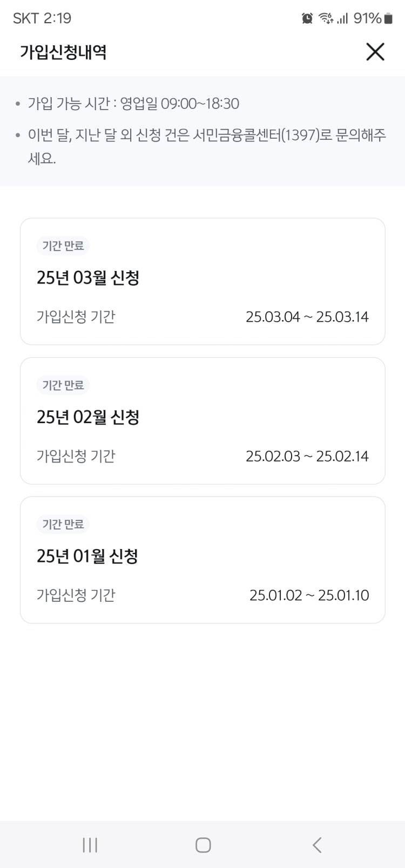Open recent apps from navigation bar

pyautogui.click(x=90, y=845)
